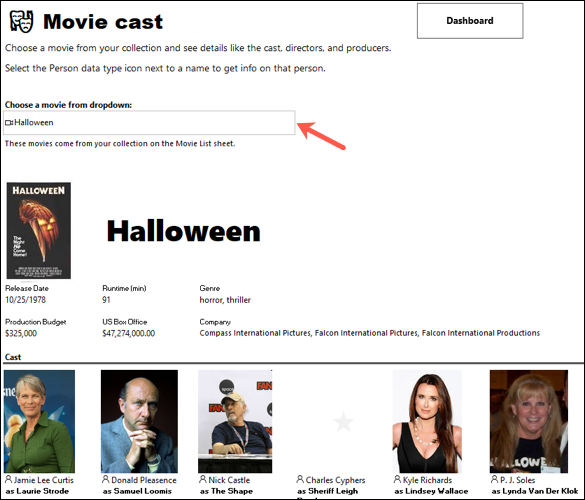The height and width of the screenshot is (500, 585).
Task: Click Jamie Lee Curtis photo
Action: (40, 421)
